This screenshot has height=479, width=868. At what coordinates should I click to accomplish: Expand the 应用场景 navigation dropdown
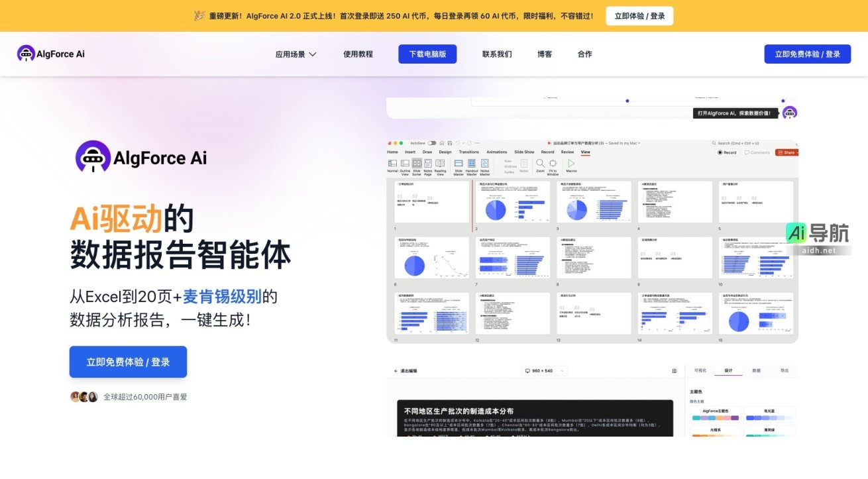pyautogui.click(x=296, y=54)
